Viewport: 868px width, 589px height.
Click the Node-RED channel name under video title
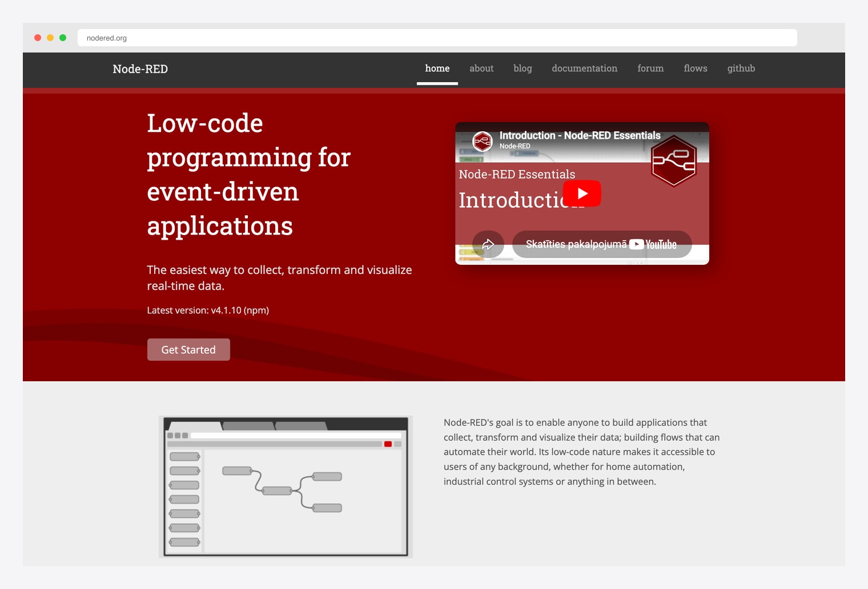(x=515, y=146)
